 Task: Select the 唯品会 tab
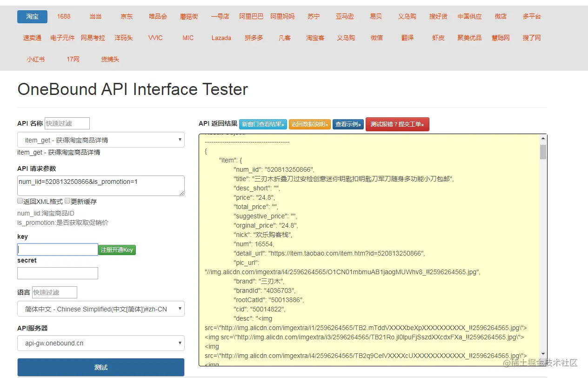coord(158,16)
